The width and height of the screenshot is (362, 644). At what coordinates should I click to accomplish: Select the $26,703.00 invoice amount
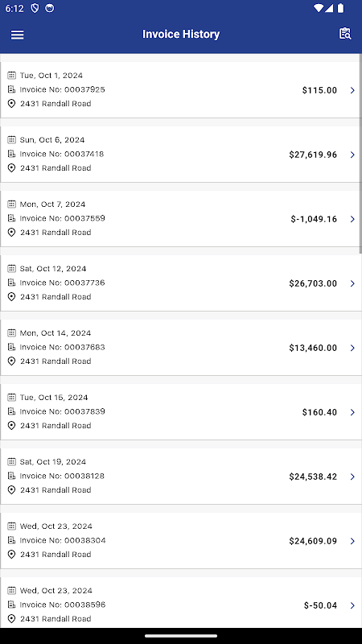[313, 283]
